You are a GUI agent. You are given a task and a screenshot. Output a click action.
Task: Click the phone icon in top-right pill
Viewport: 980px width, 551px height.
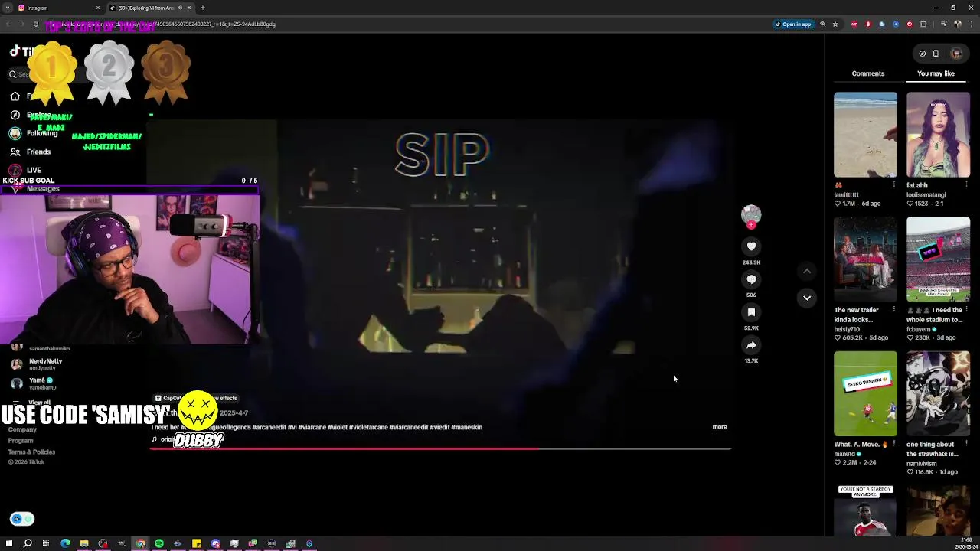(936, 54)
